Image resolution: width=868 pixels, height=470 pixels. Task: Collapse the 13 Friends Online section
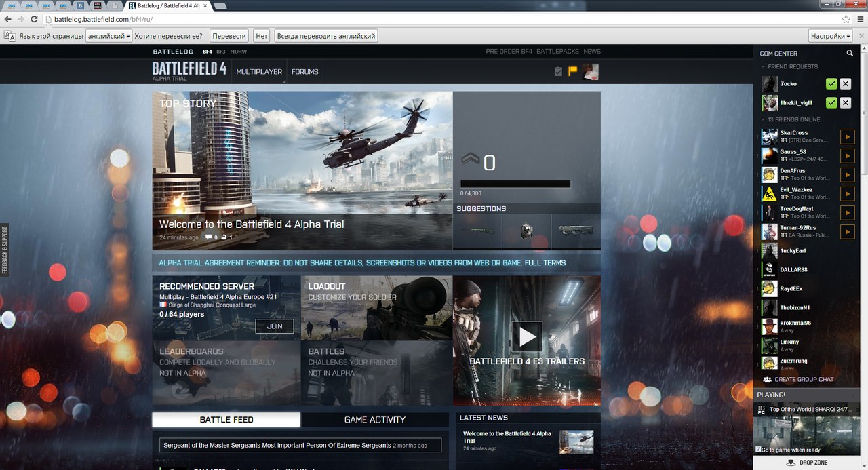click(790, 119)
